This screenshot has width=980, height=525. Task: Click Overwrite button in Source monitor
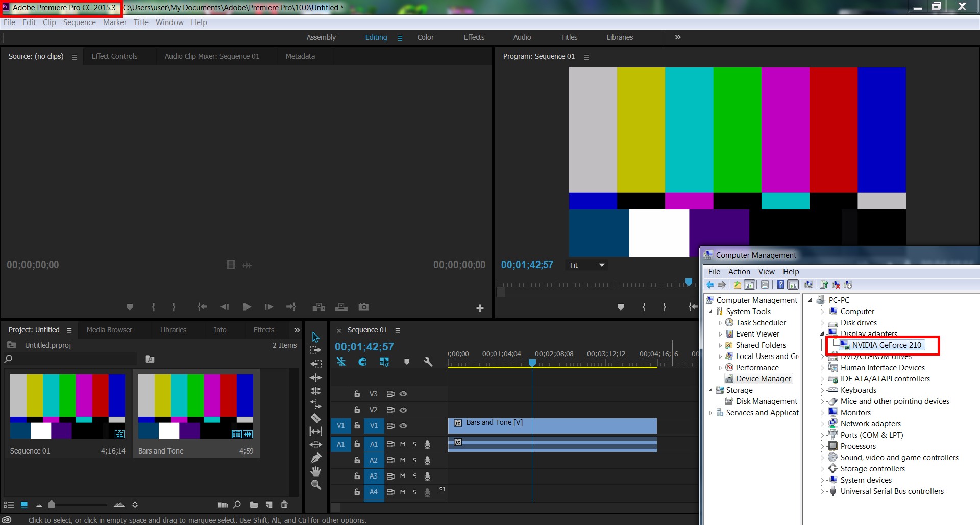pyautogui.click(x=341, y=307)
